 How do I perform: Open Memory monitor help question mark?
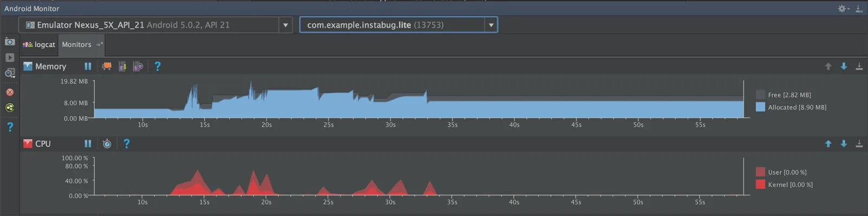[x=157, y=66]
